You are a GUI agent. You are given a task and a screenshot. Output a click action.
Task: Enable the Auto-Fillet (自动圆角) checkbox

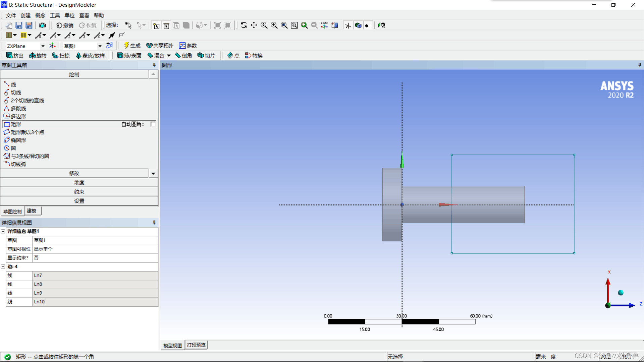(x=153, y=124)
